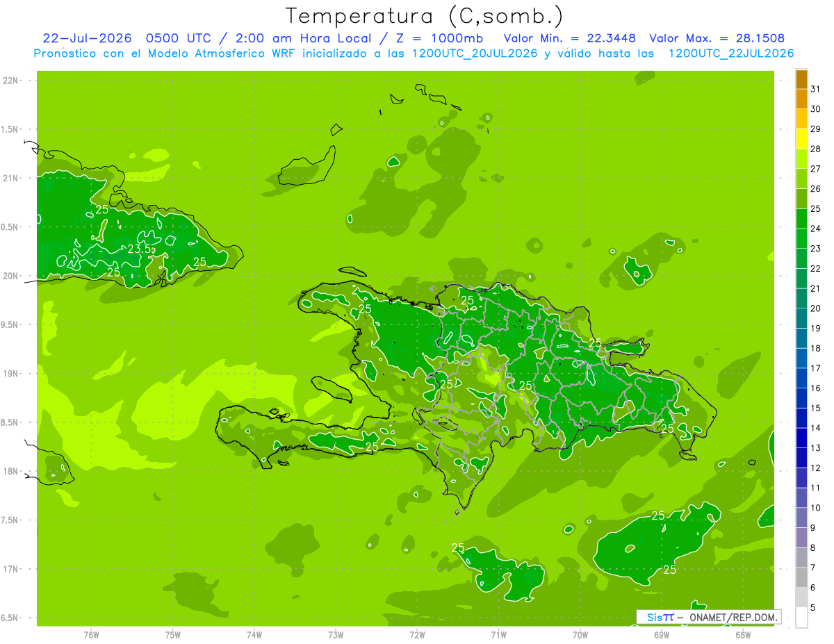
Task: Select the "Z = 1000mb" pressure level text
Action: pos(441,38)
